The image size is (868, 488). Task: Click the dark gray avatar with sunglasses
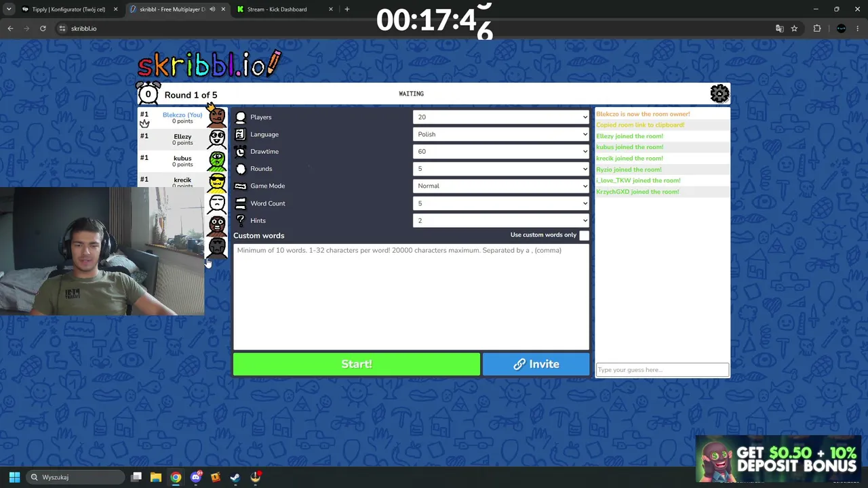coord(217,247)
